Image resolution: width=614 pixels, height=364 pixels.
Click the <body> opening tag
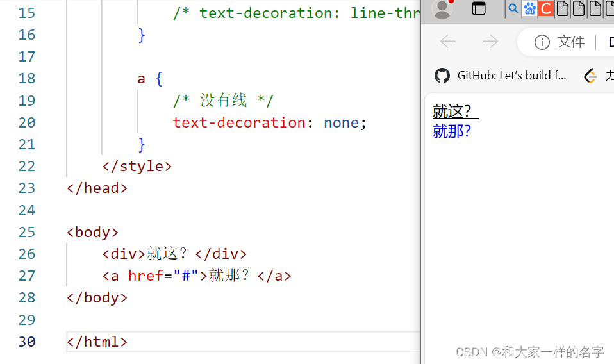coord(92,232)
